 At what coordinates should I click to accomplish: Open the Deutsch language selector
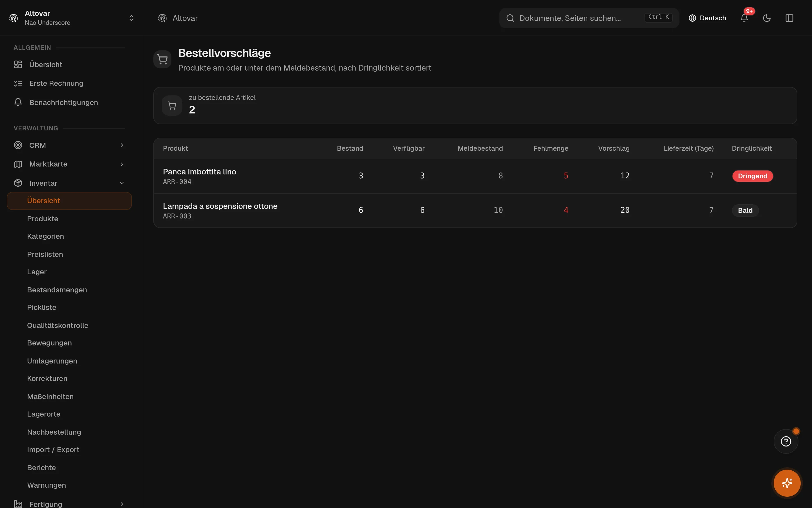point(707,18)
